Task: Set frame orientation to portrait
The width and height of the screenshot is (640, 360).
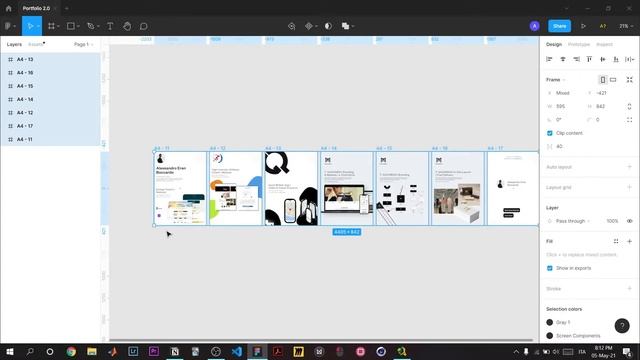Action: (x=602, y=80)
